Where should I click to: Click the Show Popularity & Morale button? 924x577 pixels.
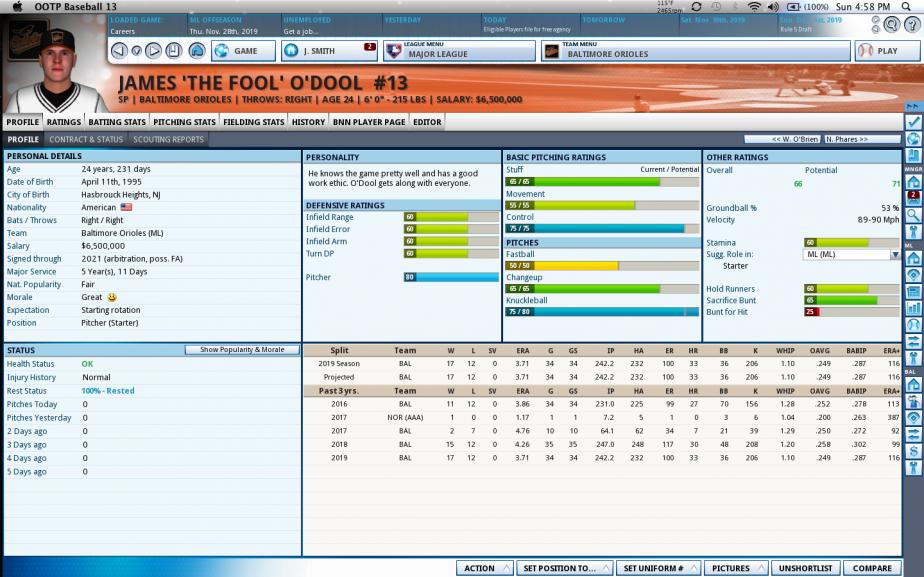(x=242, y=350)
